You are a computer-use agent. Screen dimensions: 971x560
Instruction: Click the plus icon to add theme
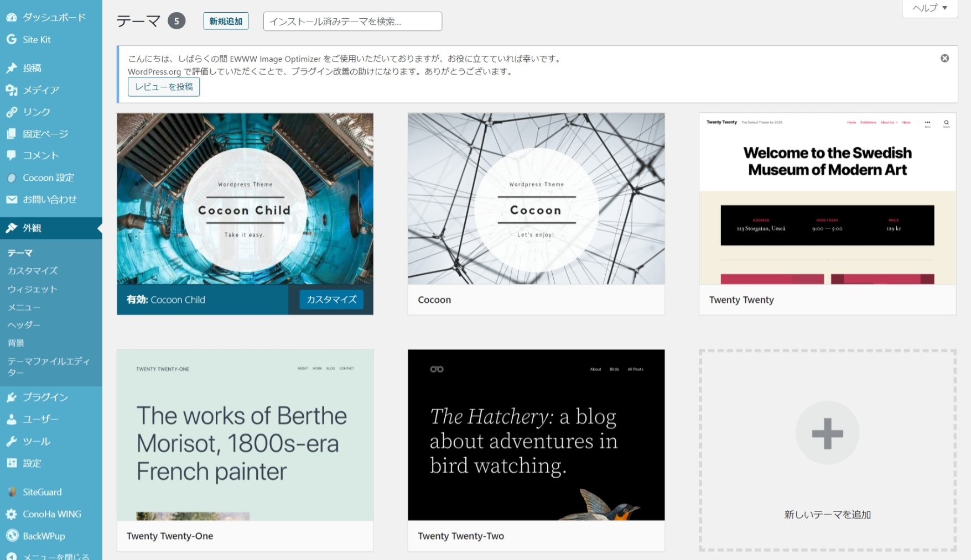tap(827, 433)
